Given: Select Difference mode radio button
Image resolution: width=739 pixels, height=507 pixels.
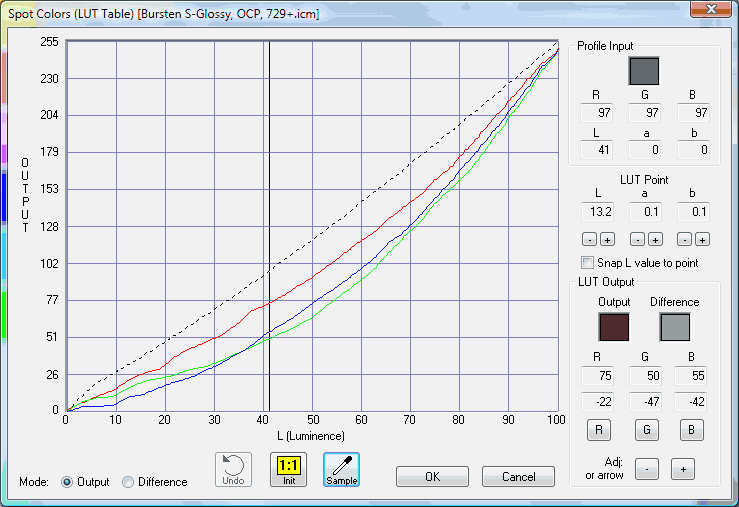Looking at the screenshot, I should coord(128,482).
